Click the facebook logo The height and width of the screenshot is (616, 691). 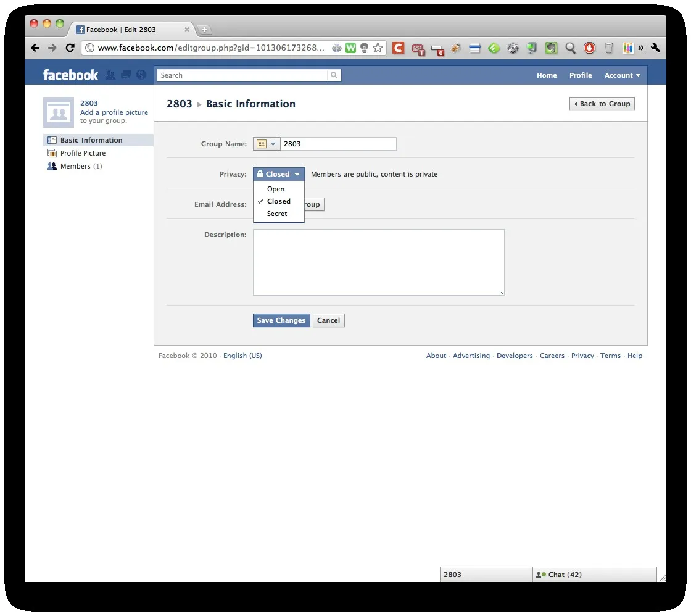[x=70, y=75]
